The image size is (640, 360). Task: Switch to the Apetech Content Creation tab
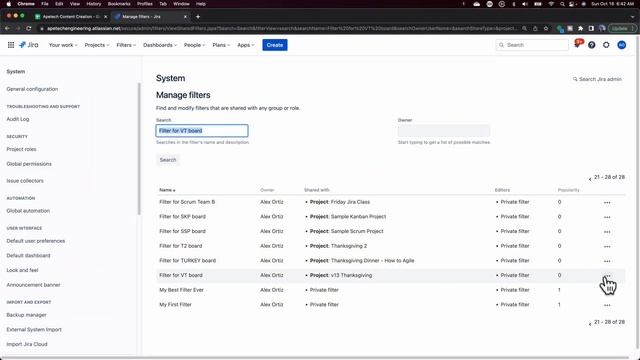71,16
